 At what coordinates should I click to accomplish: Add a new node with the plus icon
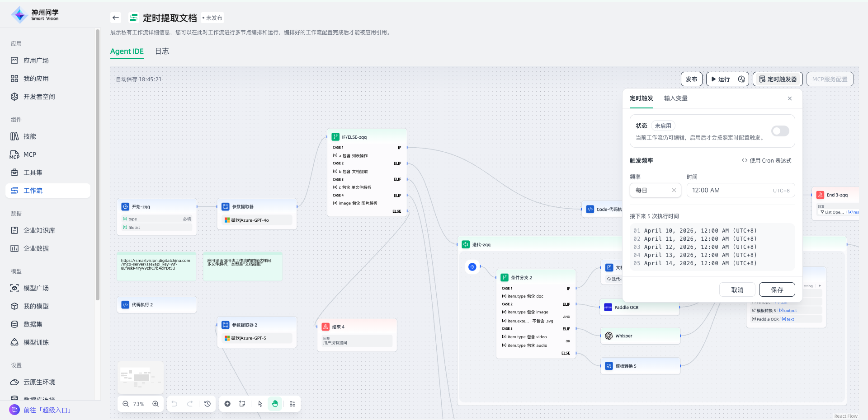(227, 404)
